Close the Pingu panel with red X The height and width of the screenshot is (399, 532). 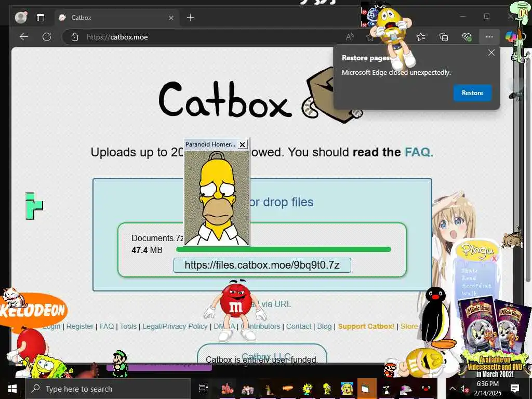coord(494,259)
